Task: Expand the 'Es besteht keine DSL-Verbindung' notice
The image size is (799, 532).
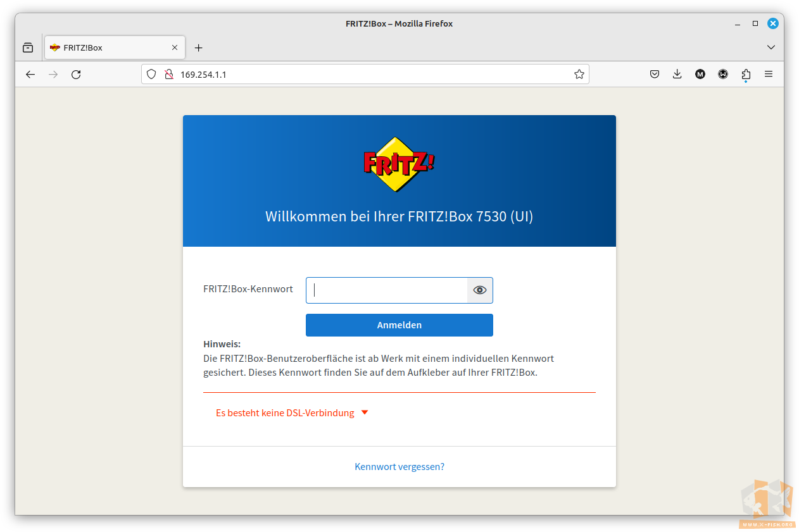Action: click(292, 413)
